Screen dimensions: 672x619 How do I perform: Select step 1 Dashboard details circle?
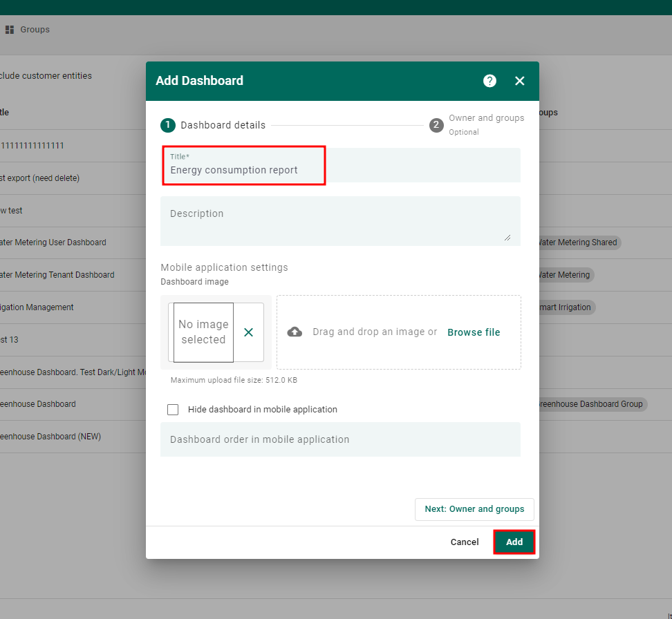pos(167,125)
